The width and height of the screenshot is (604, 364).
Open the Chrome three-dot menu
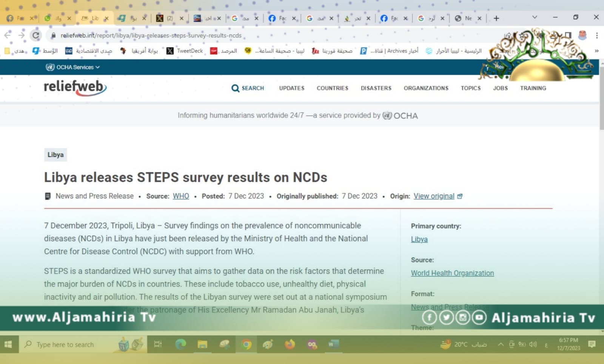coord(597,35)
